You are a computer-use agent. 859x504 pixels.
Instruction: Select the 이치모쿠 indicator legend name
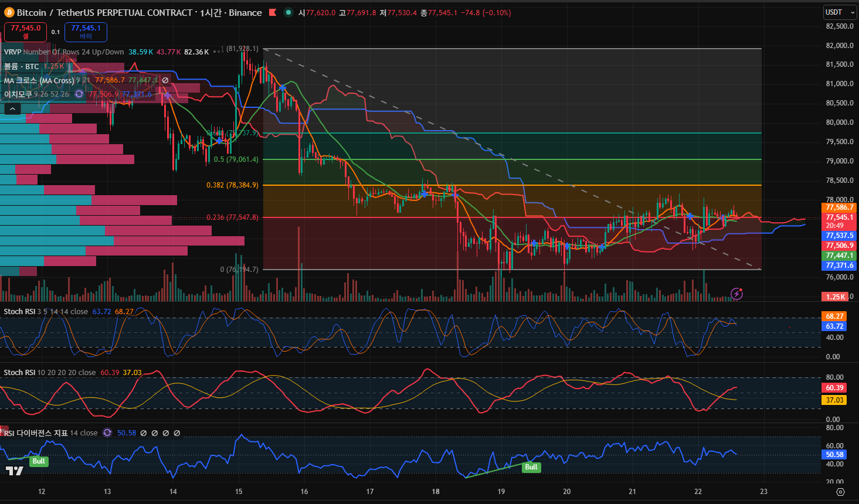coord(18,94)
